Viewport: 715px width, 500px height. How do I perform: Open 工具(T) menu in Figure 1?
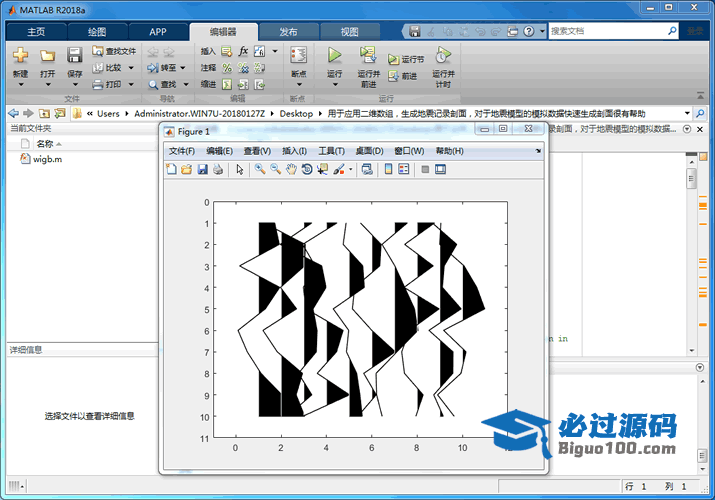[x=332, y=151]
